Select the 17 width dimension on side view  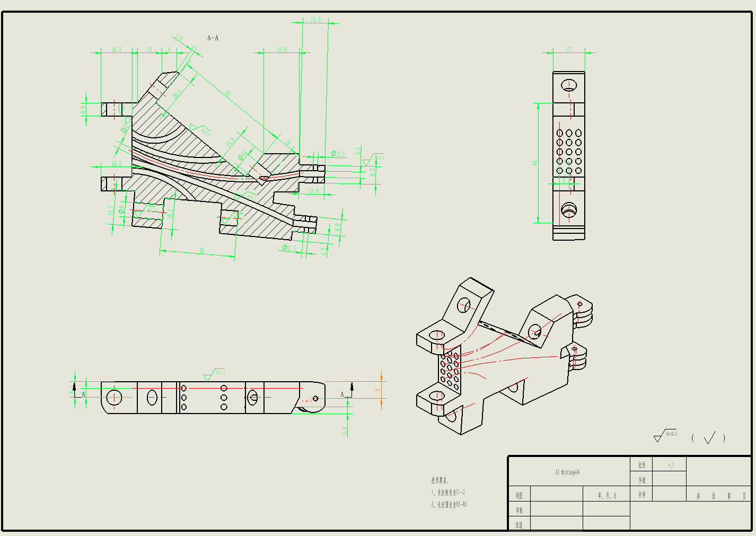pos(569,49)
